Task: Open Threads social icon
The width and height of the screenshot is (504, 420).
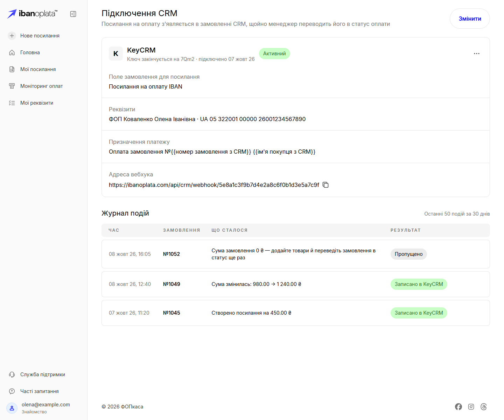Action: (484, 407)
